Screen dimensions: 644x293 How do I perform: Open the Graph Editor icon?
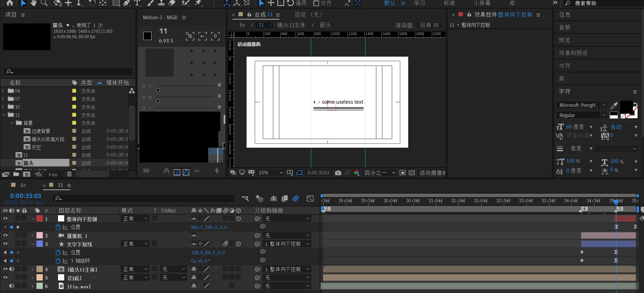point(310,199)
